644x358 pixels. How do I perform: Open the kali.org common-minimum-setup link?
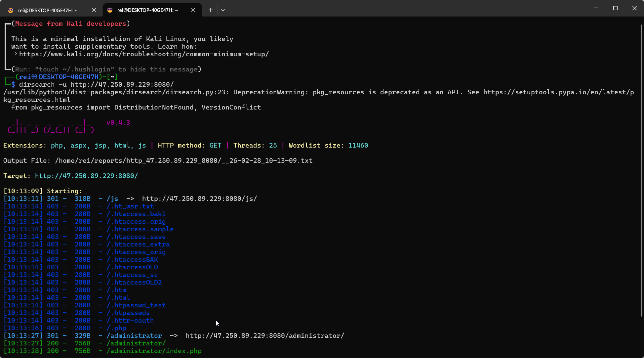tap(144, 54)
